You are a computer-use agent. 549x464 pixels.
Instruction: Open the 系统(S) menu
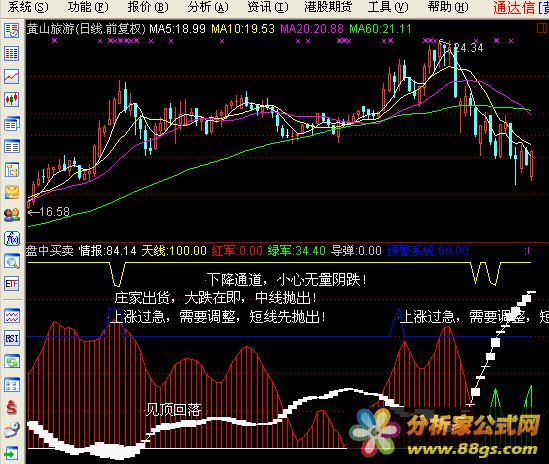click(28, 7)
